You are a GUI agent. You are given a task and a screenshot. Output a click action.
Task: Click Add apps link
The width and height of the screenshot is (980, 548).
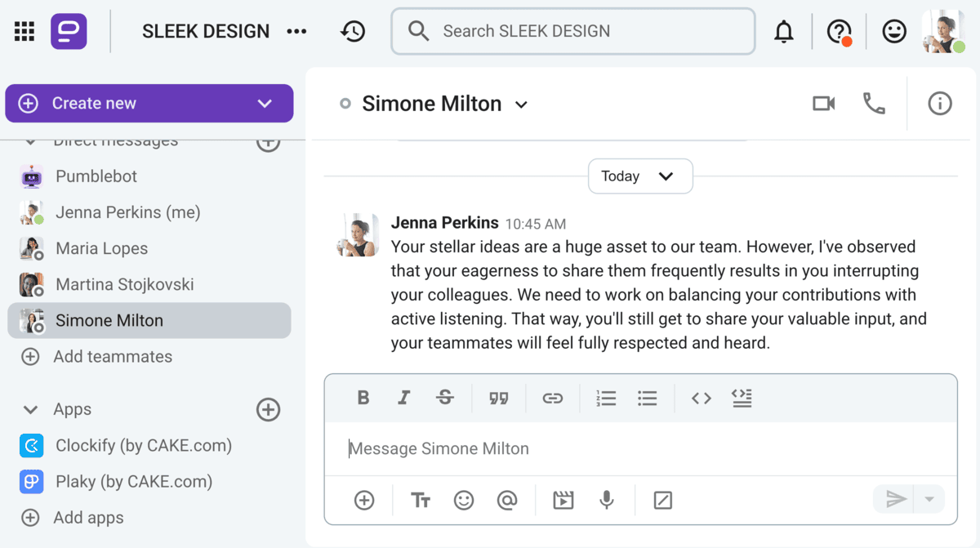coord(88,518)
